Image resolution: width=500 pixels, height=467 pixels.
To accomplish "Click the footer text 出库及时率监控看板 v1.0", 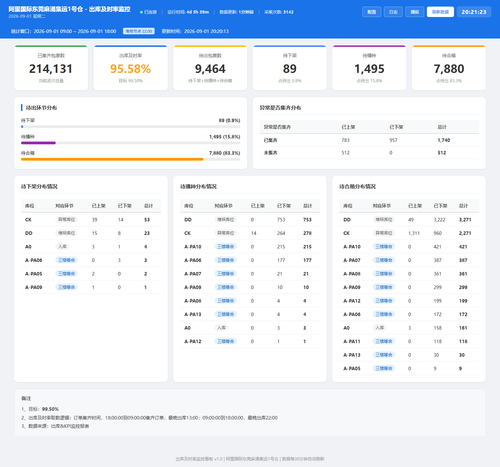I will tap(199, 459).
